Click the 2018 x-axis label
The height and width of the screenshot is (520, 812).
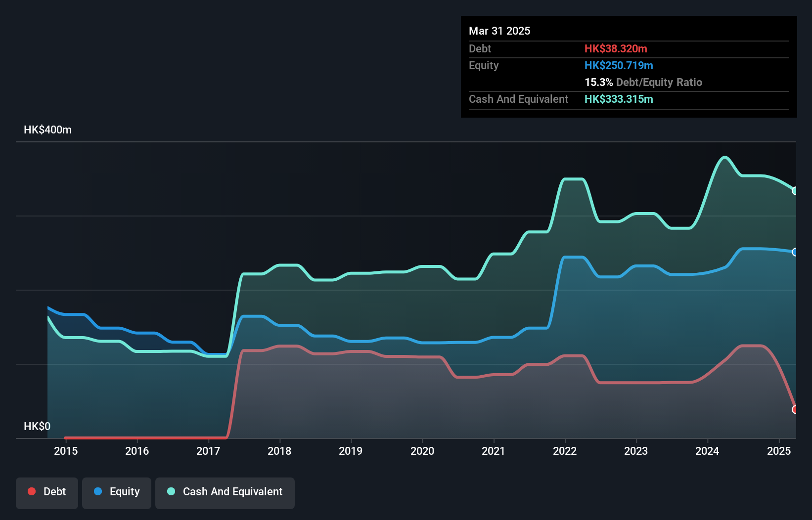pyautogui.click(x=279, y=451)
